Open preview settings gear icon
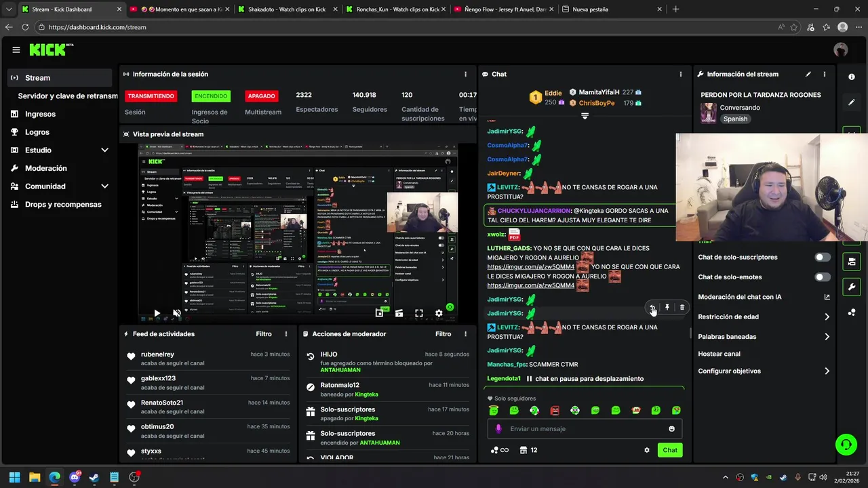 (439, 313)
